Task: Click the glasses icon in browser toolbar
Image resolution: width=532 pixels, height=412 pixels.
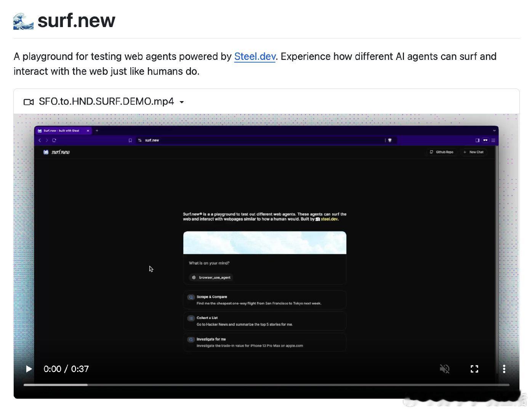Action: (485, 140)
